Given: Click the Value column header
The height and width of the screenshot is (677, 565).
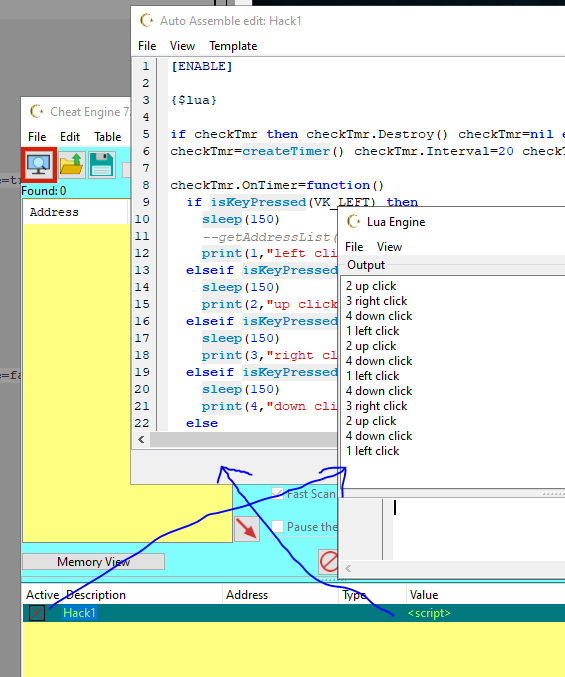Looking at the screenshot, I should 486,595.
